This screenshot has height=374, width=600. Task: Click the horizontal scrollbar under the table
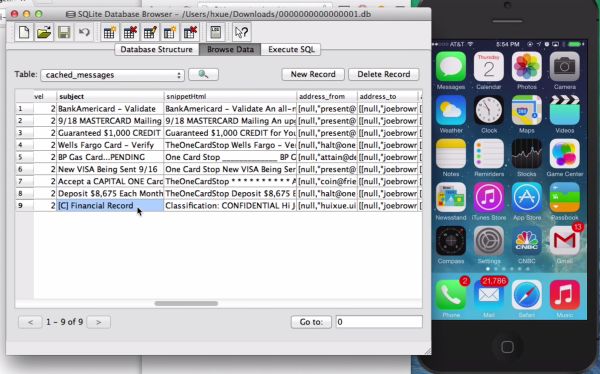point(186,304)
